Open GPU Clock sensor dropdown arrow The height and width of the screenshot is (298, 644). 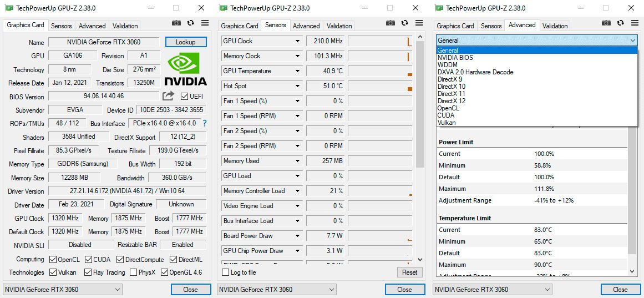coord(297,41)
